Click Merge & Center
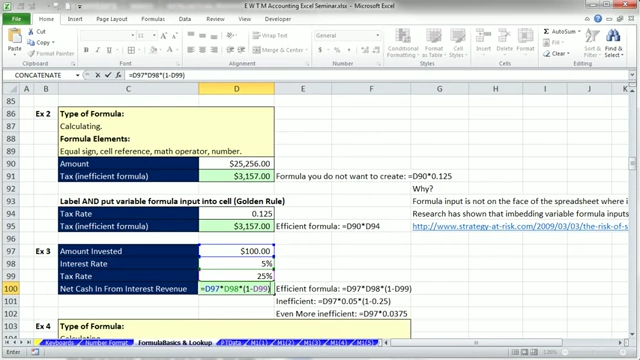Viewport: 640px width, 360px height. pyautogui.click(x=278, y=50)
